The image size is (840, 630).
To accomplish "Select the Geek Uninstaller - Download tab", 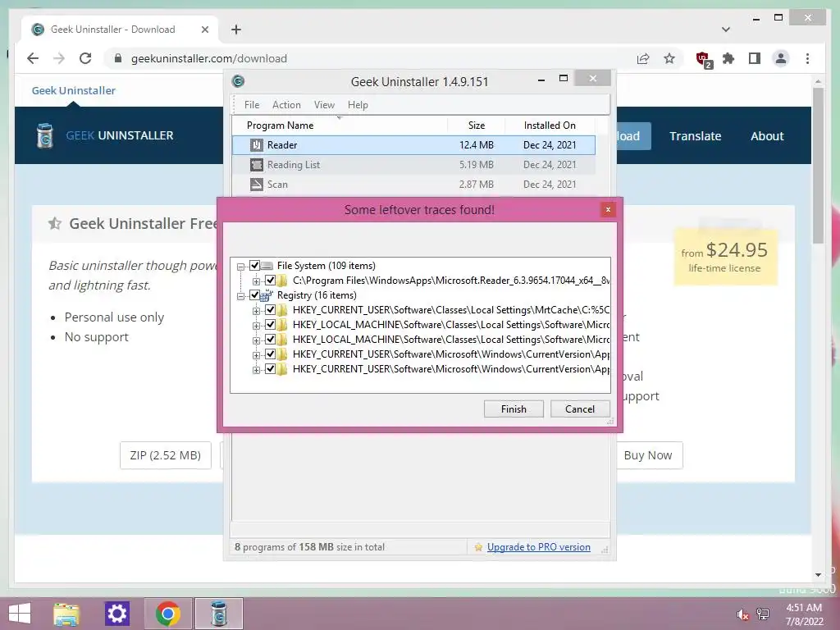I will pos(120,30).
